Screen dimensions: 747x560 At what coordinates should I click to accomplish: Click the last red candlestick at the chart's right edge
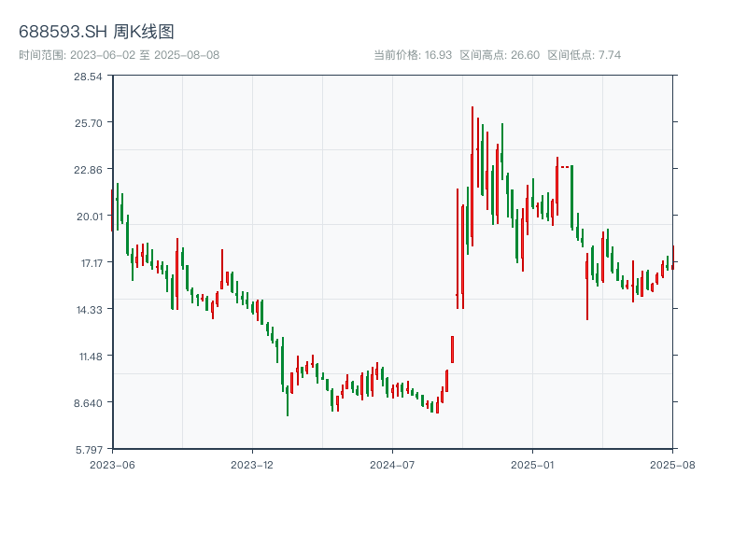point(673,259)
